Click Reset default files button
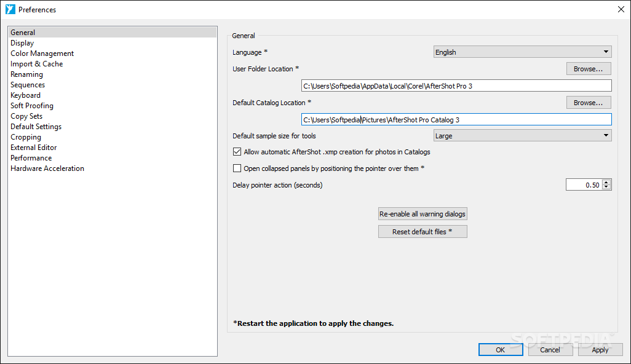 coord(423,232)
